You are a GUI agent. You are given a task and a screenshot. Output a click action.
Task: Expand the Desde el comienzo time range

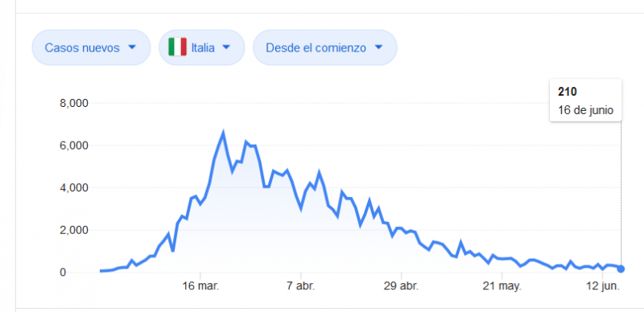[x=325, y=47]
